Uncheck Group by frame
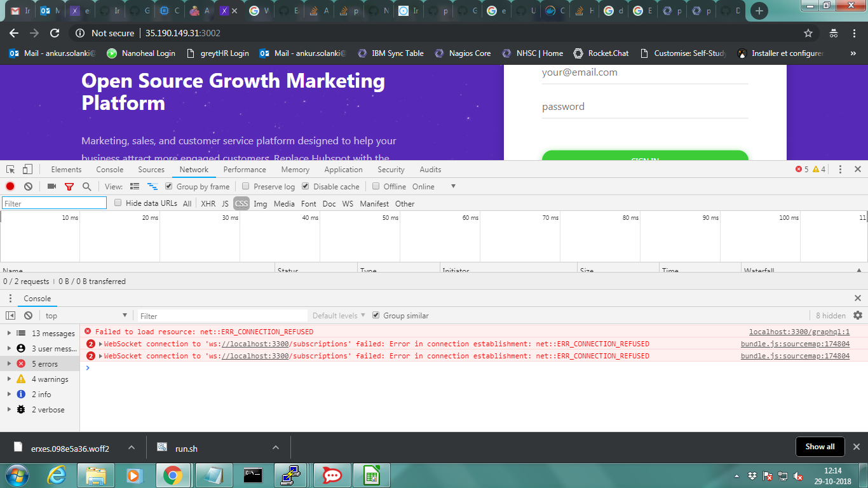 point(168,186)
